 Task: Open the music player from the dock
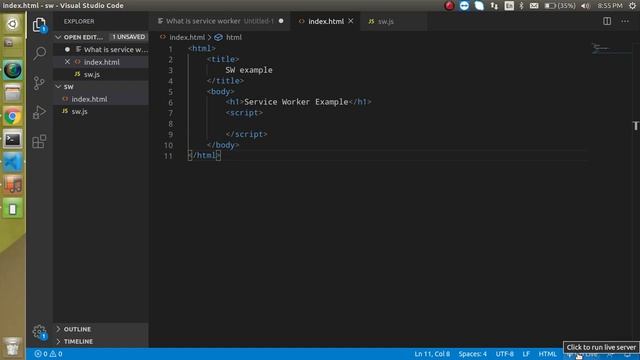click(12, 186)
